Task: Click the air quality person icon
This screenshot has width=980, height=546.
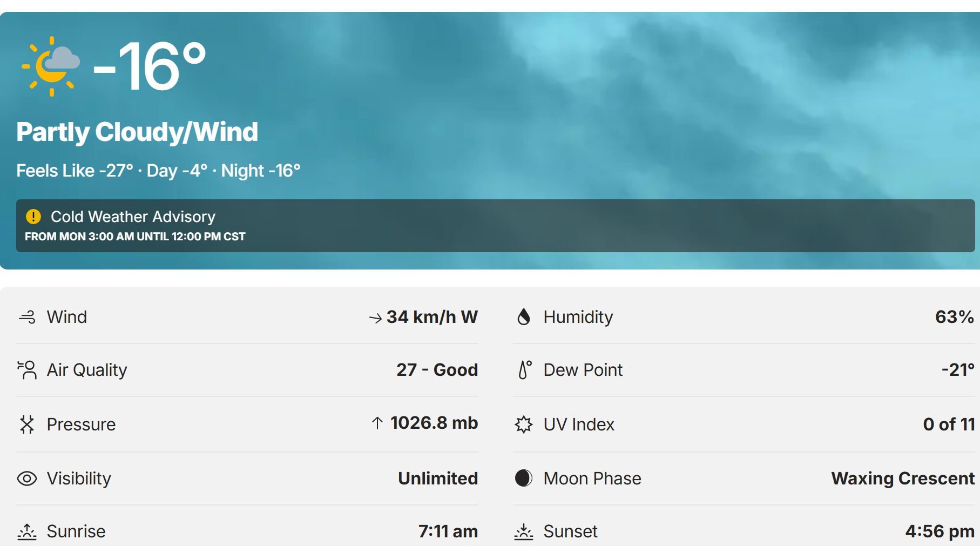Action: (27, 370)
